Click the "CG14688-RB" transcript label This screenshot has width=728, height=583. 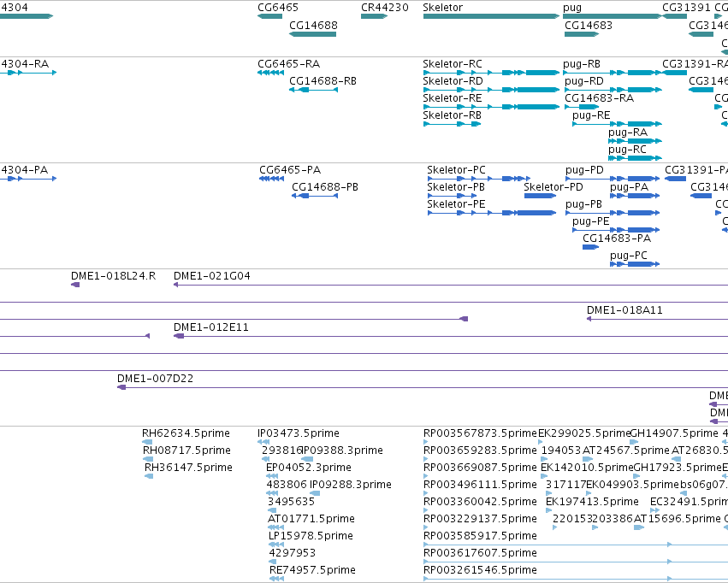323,80
